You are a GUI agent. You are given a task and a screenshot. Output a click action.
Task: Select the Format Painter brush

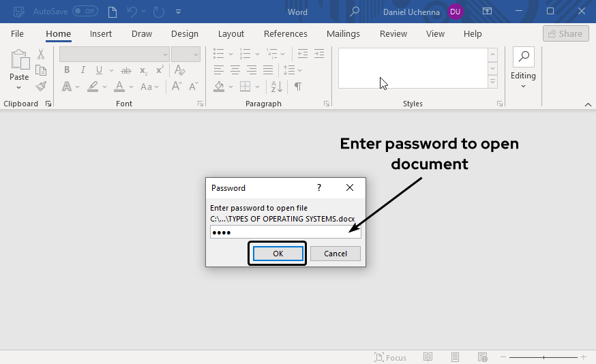[x=41, y=87]
